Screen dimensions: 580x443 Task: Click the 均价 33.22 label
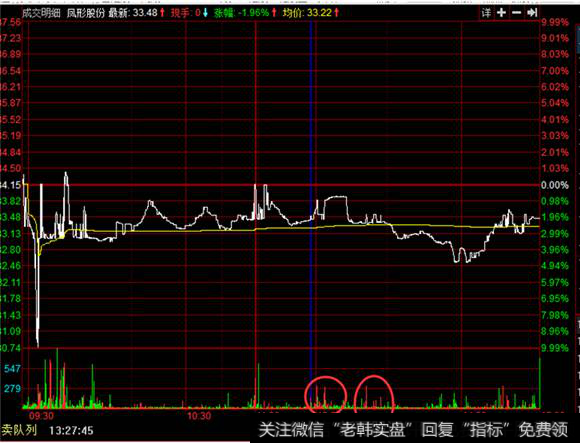[307, 13]
